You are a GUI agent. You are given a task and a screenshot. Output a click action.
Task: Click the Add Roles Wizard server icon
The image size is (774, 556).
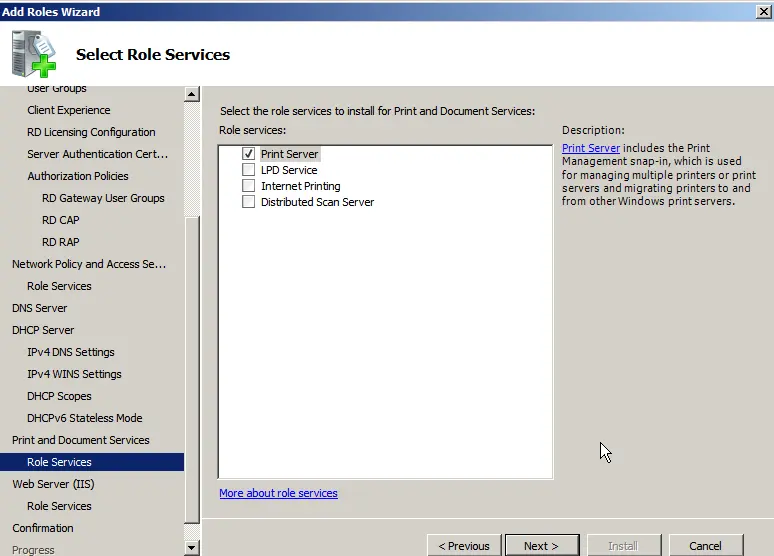coord(36,53)
